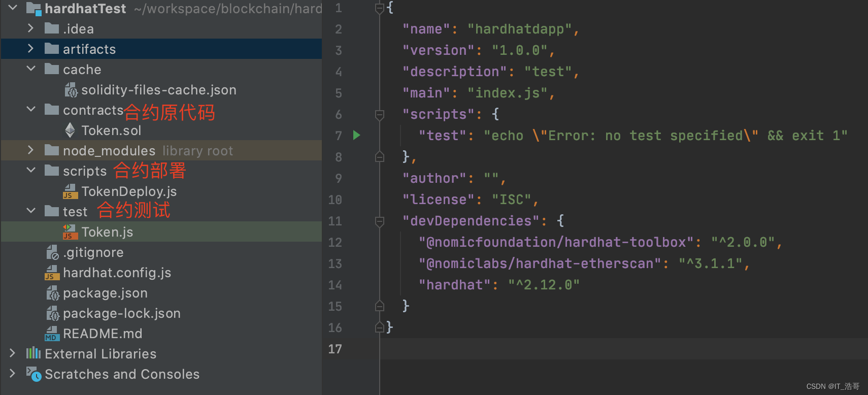Open TokenDeploy.js script file
Screen dimensions: 868x395
pyautogui.click(x=129, y=191)
